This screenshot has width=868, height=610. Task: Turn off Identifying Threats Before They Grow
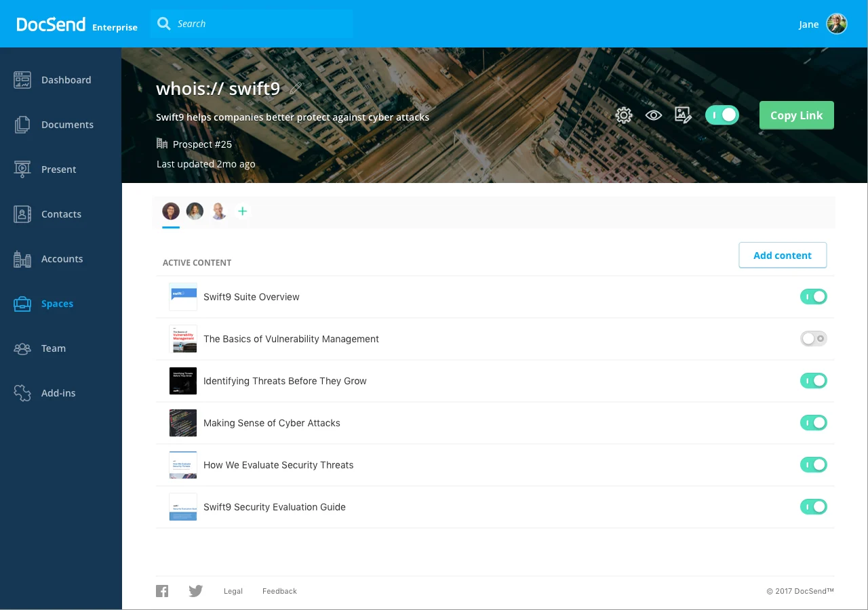pos(813,380)
